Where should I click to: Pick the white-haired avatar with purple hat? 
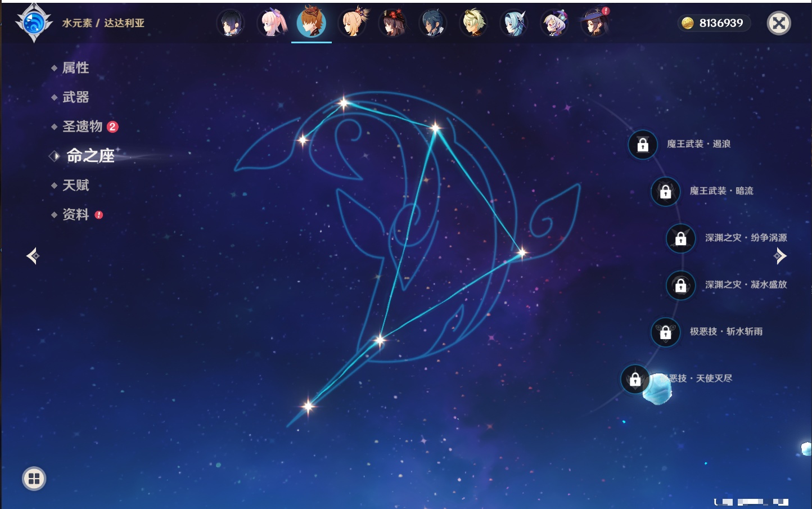point(554,24)
